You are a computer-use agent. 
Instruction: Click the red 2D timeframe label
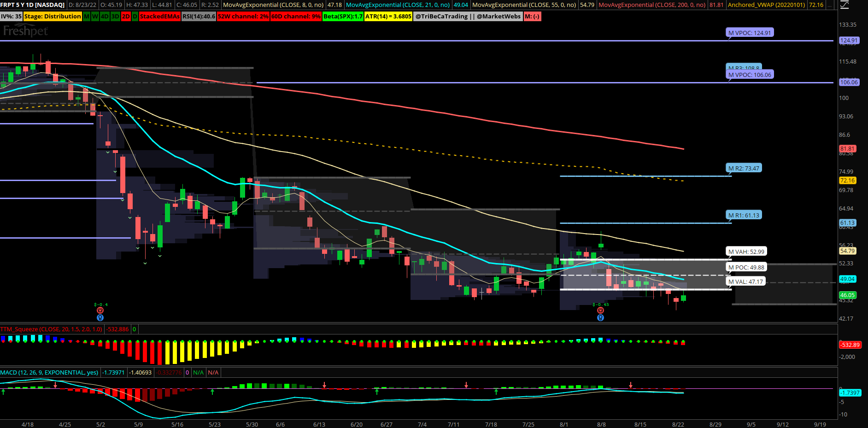coord(126,16)
